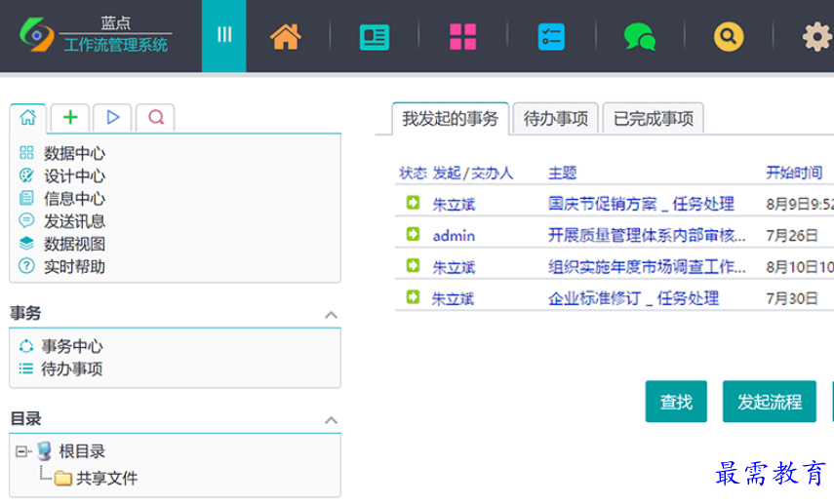
Task: Switch to the 待办事项 tab
Action: pos(555,119)
